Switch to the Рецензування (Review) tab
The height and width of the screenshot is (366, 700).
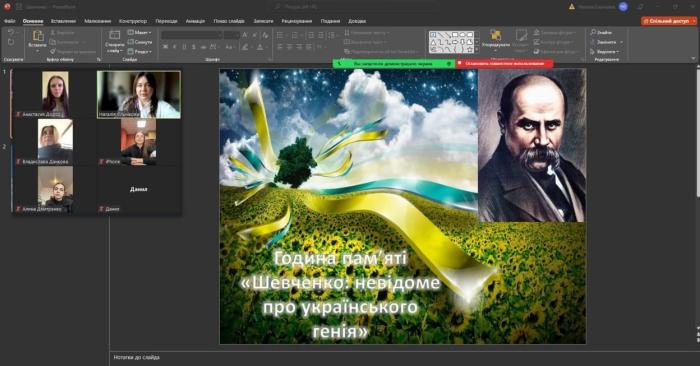coord(296,21)
